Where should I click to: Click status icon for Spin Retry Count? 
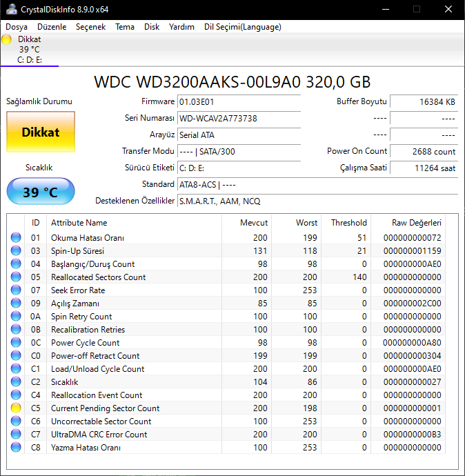[16, 316]
